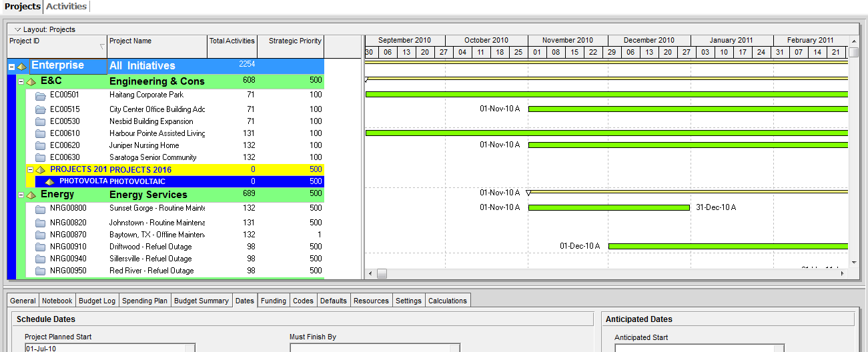Click the January 2011 timescale header
868x352 pixels.
pos(731,40)
